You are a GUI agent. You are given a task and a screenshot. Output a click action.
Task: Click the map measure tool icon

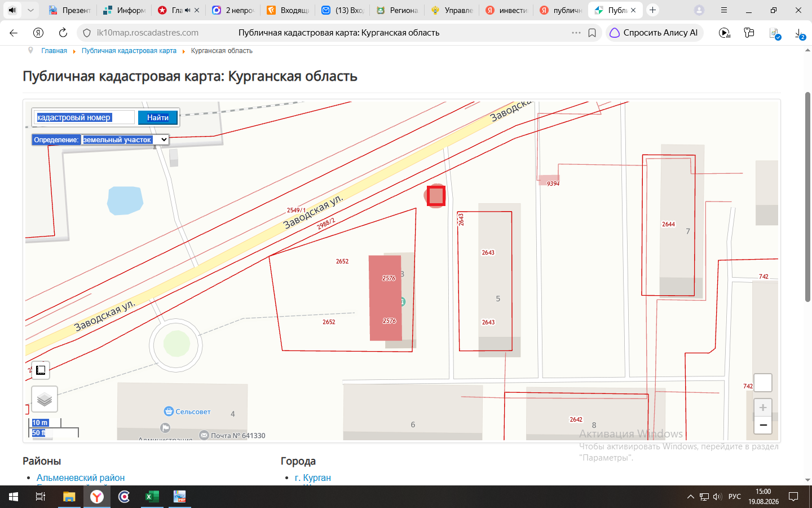[41, 370]
